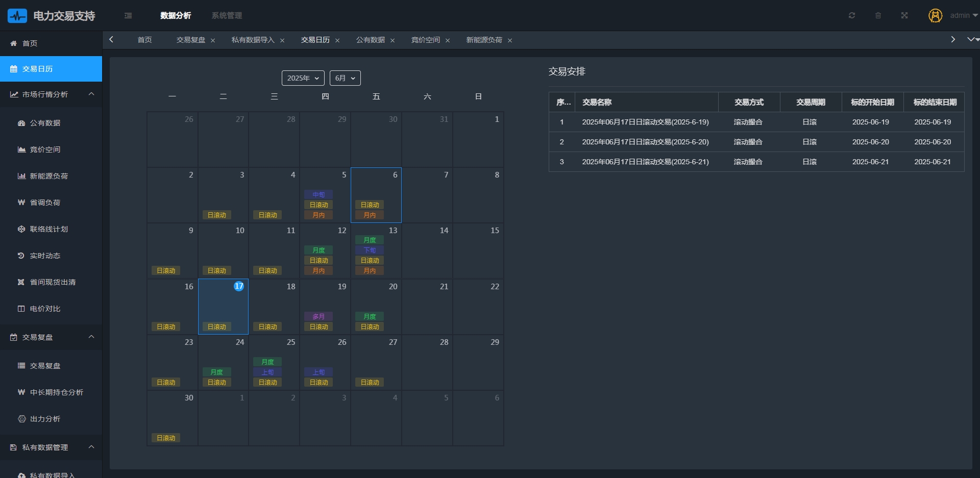Open the 系统管理 top menu

point(227,16)
